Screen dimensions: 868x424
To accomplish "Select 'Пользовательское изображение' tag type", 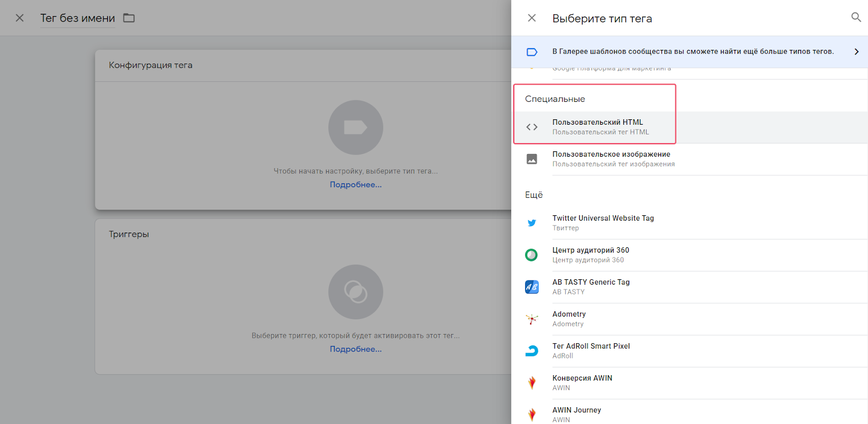I will click(690, 159).
